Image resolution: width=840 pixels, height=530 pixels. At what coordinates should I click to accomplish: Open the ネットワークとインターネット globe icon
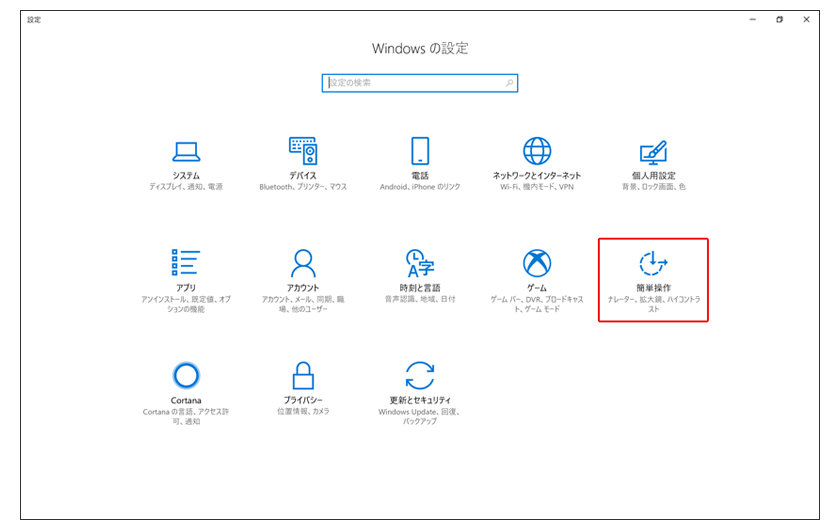click(537, 151)
